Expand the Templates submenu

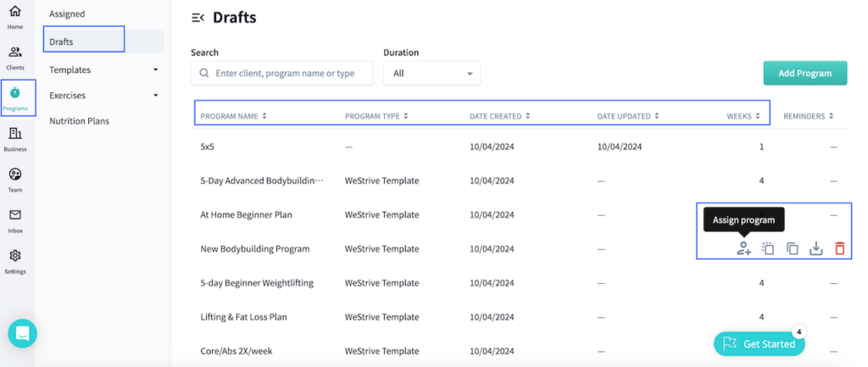[x=155, y=70]
